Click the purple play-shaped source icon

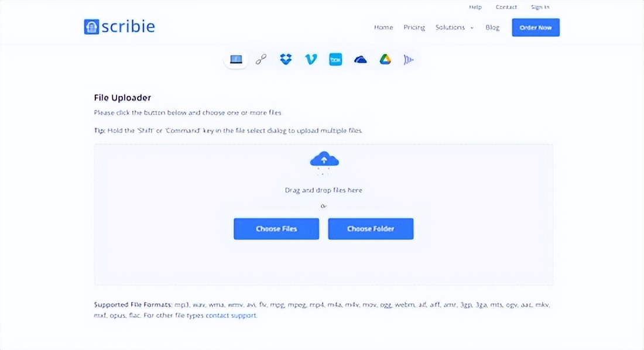point(409,59)
